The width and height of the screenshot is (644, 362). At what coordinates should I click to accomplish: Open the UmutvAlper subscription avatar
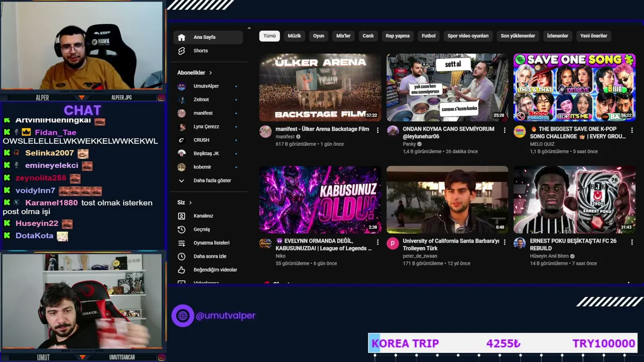[182, 86]
